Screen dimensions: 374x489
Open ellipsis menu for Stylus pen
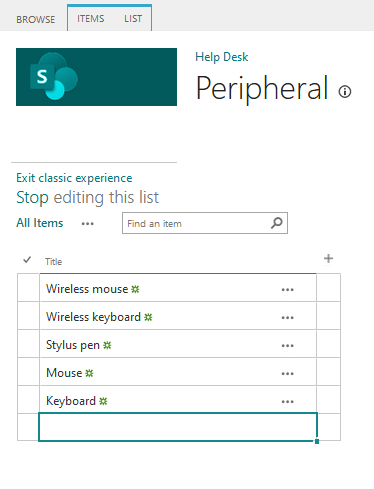click(287, 346)
